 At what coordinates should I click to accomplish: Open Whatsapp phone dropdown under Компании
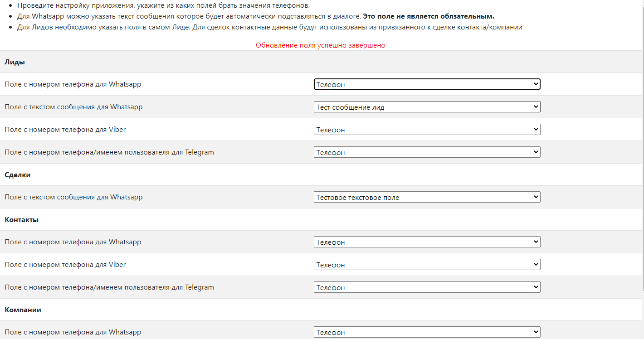coord(427,332)
